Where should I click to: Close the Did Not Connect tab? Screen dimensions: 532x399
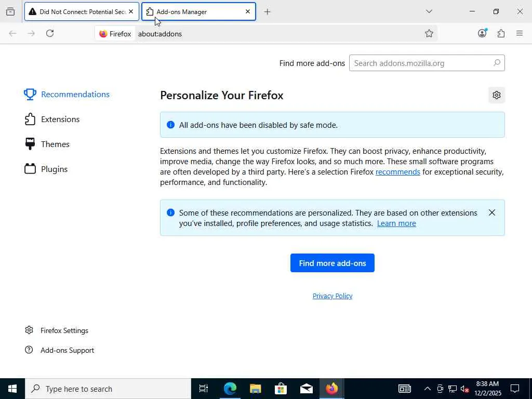pyautogui.click(x=131, y=11)
